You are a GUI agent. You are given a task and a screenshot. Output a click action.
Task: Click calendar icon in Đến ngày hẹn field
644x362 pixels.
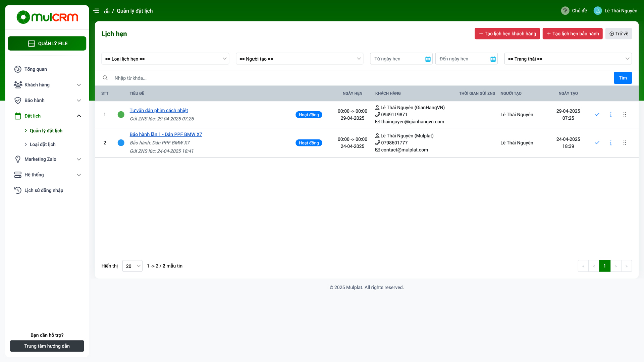pyautogui.click(x=493, y=59)
